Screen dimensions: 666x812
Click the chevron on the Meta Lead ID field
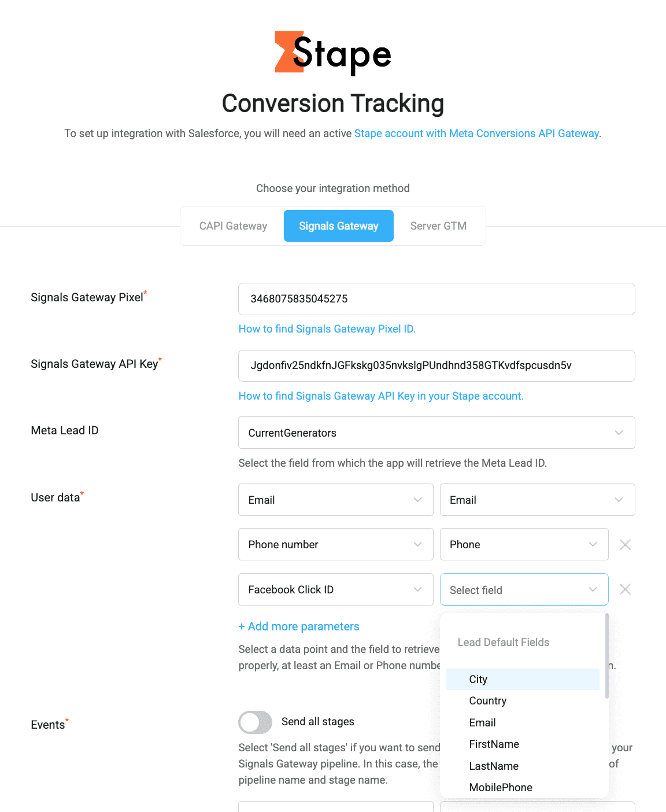[619, 433]
